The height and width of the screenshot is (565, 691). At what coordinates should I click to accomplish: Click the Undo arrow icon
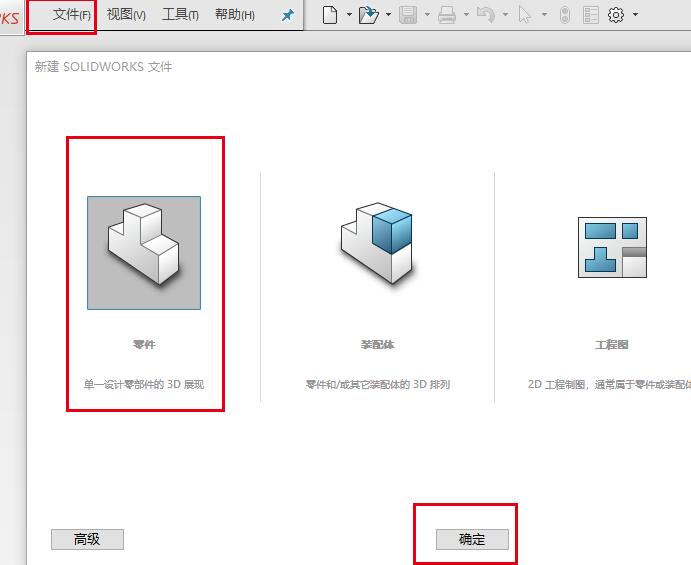click(x=486, y=15)
